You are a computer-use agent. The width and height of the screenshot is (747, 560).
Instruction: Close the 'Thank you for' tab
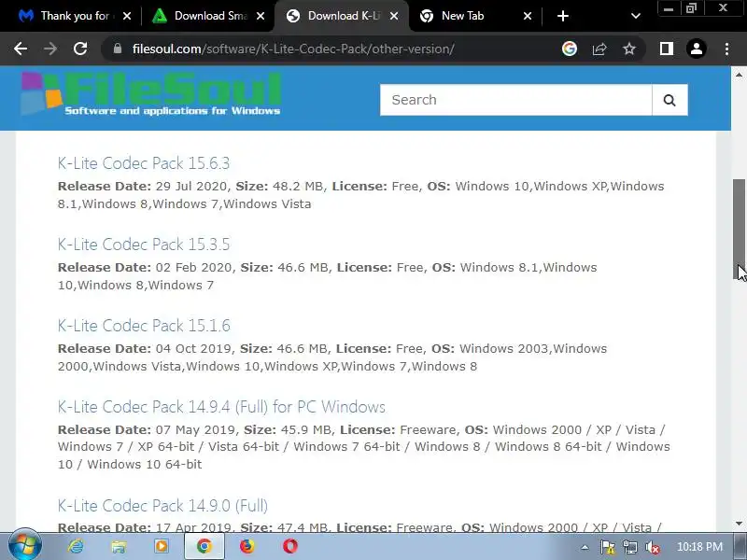(127, 16)
